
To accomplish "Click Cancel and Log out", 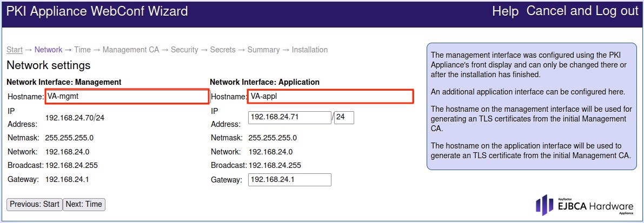I will point(582,11).
